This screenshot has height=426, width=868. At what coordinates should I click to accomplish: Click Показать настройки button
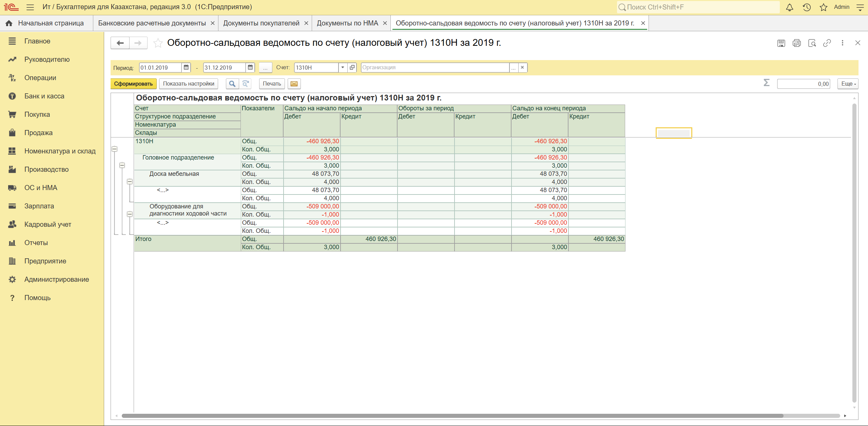click(189, 84)
